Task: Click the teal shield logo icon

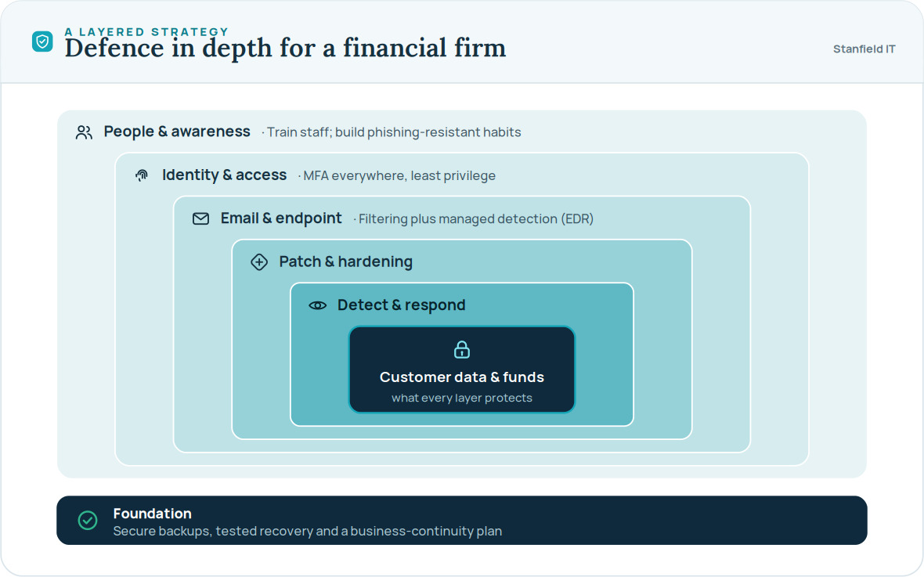Action: coord(42,41)
